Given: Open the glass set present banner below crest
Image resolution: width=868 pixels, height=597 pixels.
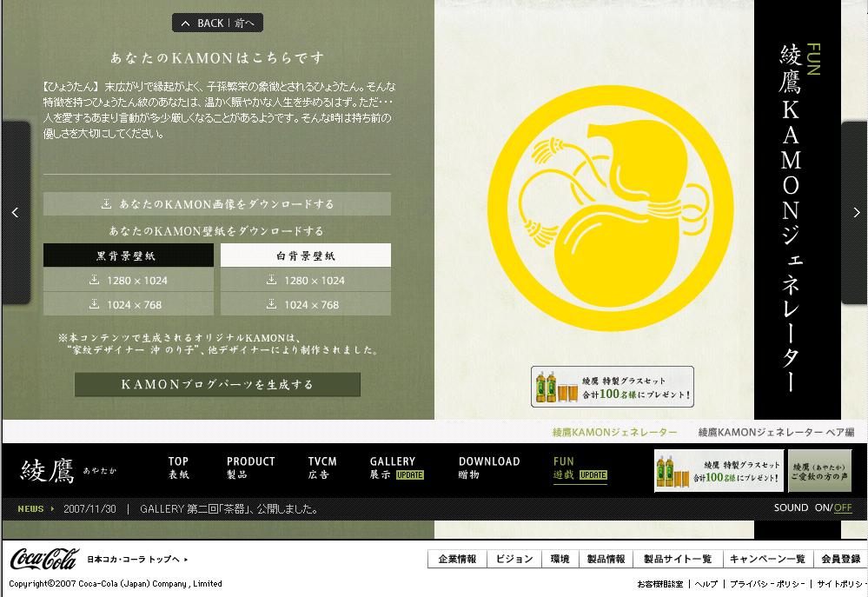Looking at the screenshot, I should tap(613, 387).
